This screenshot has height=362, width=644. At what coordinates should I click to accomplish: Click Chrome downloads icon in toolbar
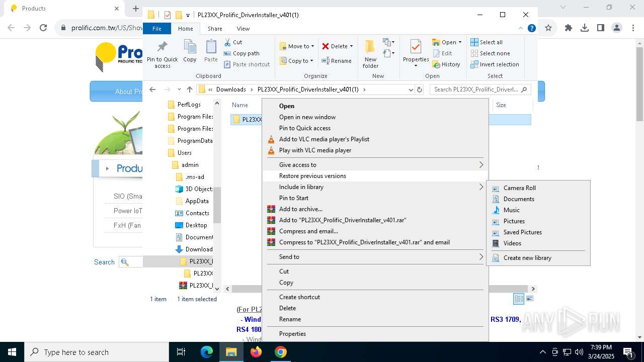click(x=585, y=28)
